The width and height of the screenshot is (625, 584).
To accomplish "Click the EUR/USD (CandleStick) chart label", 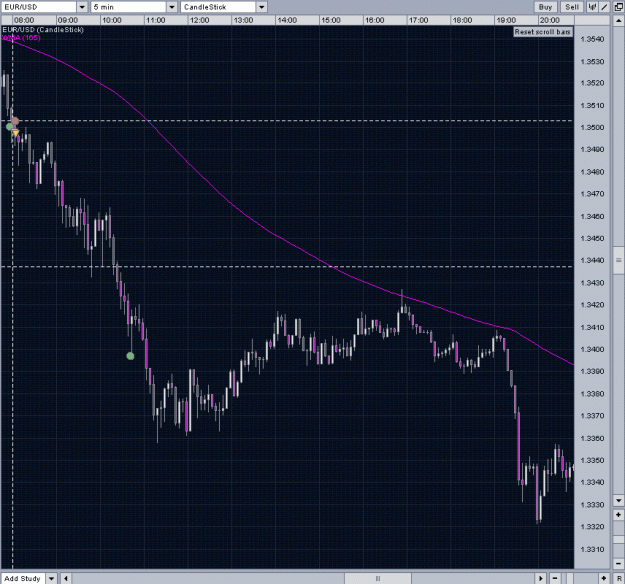I will [x=43, y=30].
